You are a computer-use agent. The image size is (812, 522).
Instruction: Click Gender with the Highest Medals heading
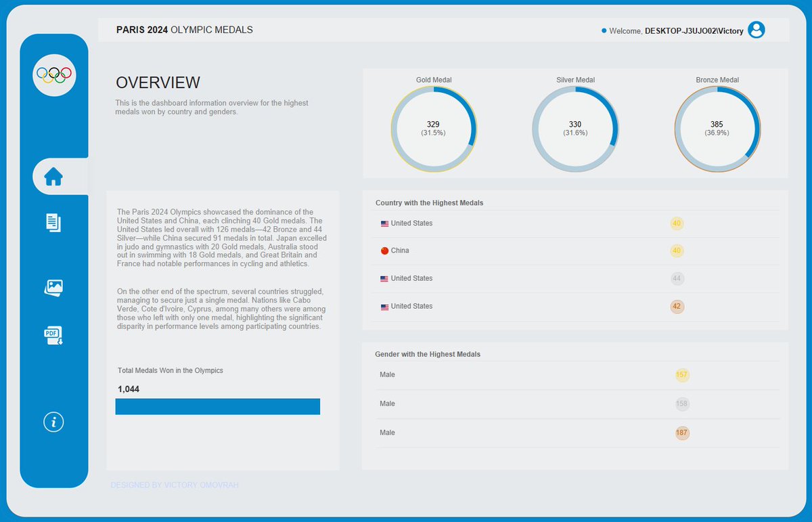[x=428, y=354]
